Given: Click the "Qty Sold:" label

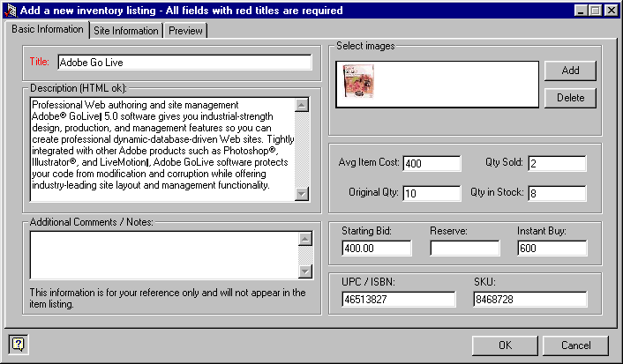Looking at the screenshot, I should [504, 162].
